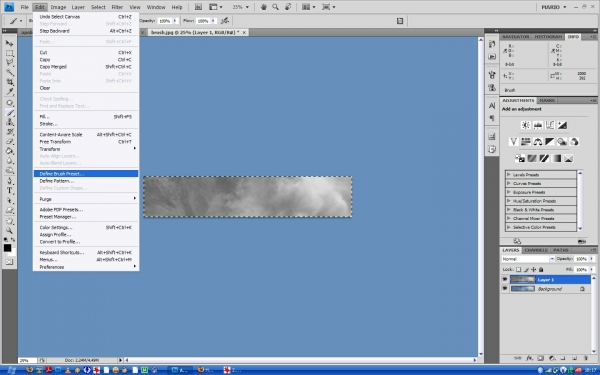
Task: Select the Zoom tool in toolbox
Action: (9, 231)
